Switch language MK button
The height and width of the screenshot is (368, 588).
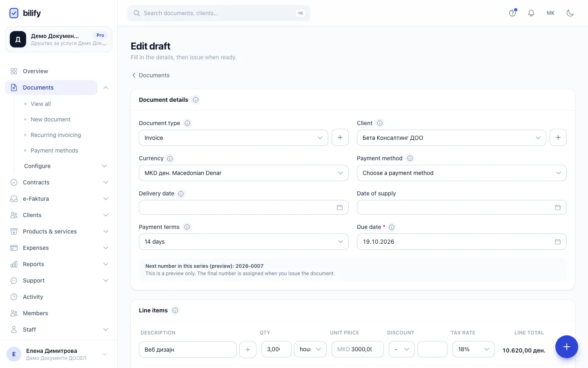[550, 13]
